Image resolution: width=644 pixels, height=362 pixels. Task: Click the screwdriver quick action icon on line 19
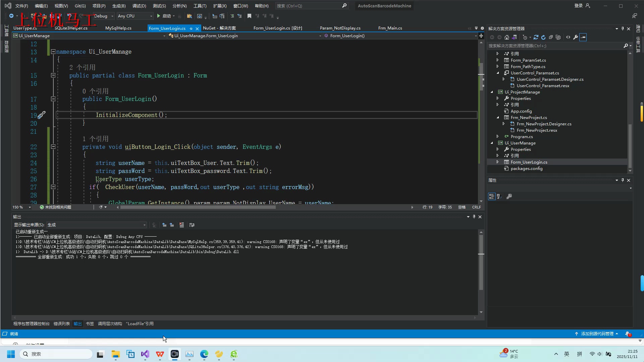[41, 115]
